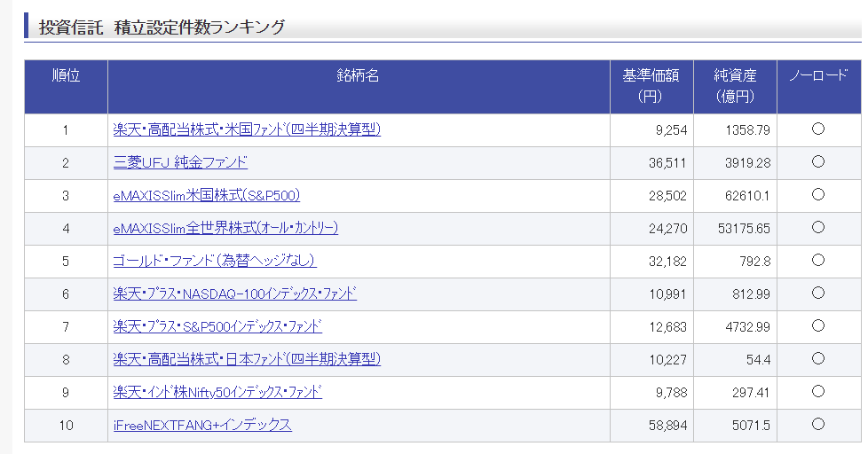Viewport: 868px width, 454px height.
Task: Select the 9,254 price cell
Action: point(651,130)
